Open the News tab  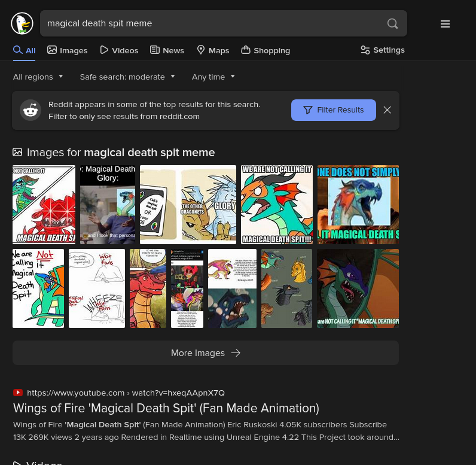[167, 50]
